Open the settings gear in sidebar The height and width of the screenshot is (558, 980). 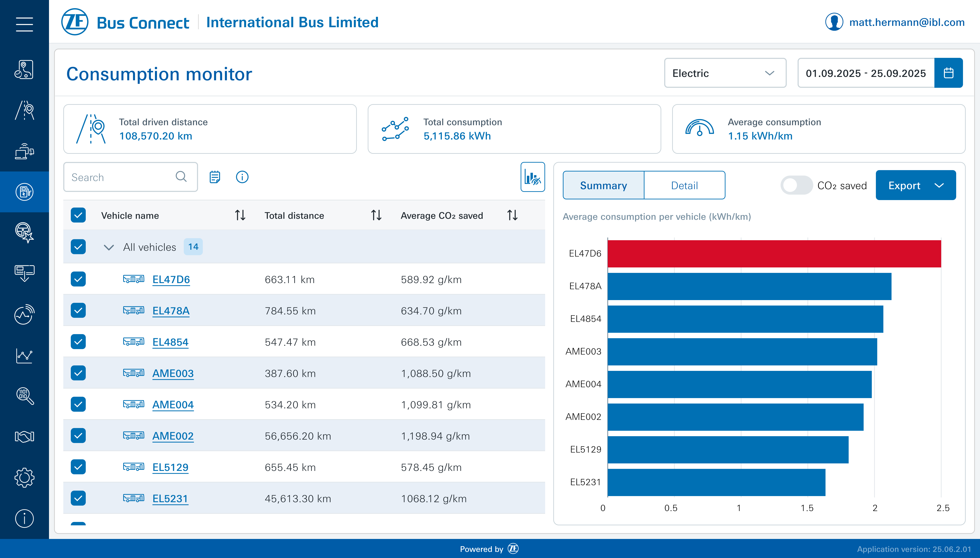(x=24, y=477)
